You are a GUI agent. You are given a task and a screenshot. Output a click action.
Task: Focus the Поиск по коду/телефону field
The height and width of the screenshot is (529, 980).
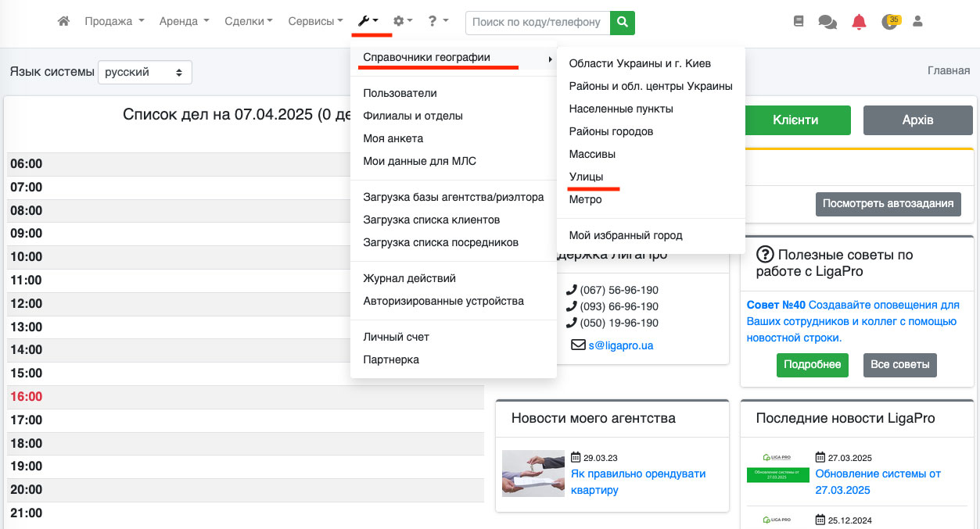click(x=537, y=23)
